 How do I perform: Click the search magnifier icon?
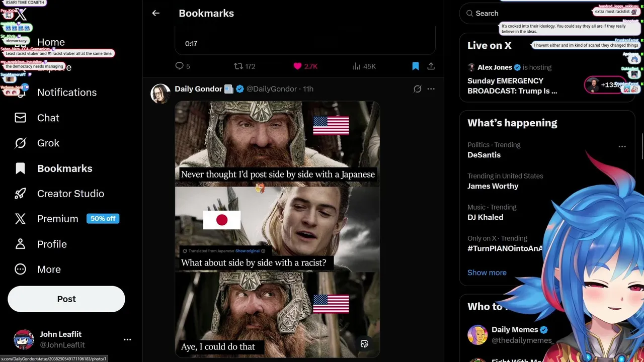[x=469, y=14]
